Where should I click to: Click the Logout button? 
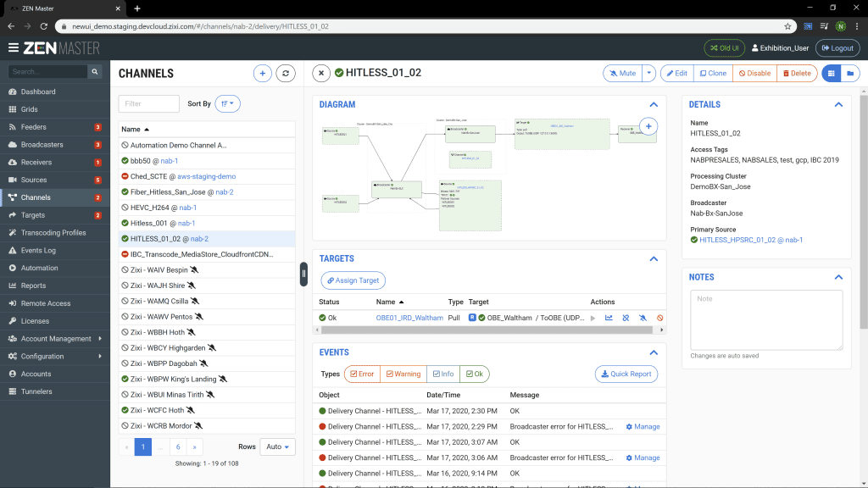click(837, 48)
